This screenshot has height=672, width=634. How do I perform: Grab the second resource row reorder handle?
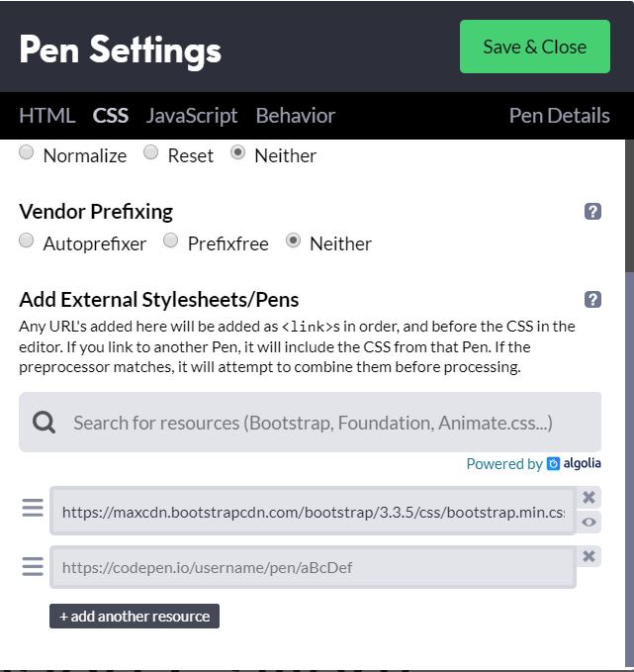[x=33, y=566]
